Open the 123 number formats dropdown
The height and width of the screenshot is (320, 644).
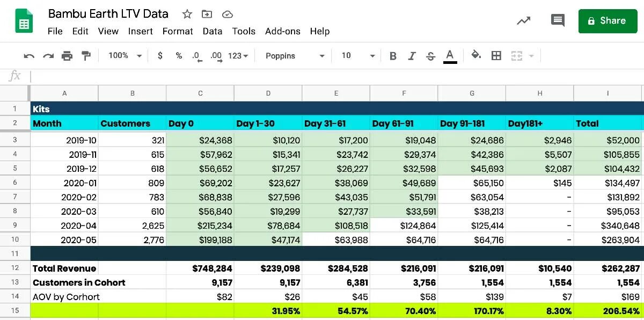tap(238, 56)
